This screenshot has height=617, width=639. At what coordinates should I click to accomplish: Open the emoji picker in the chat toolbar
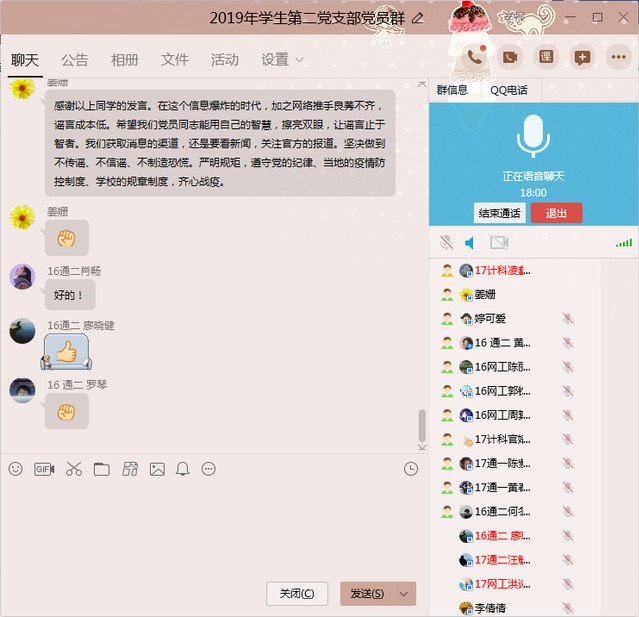15,469
